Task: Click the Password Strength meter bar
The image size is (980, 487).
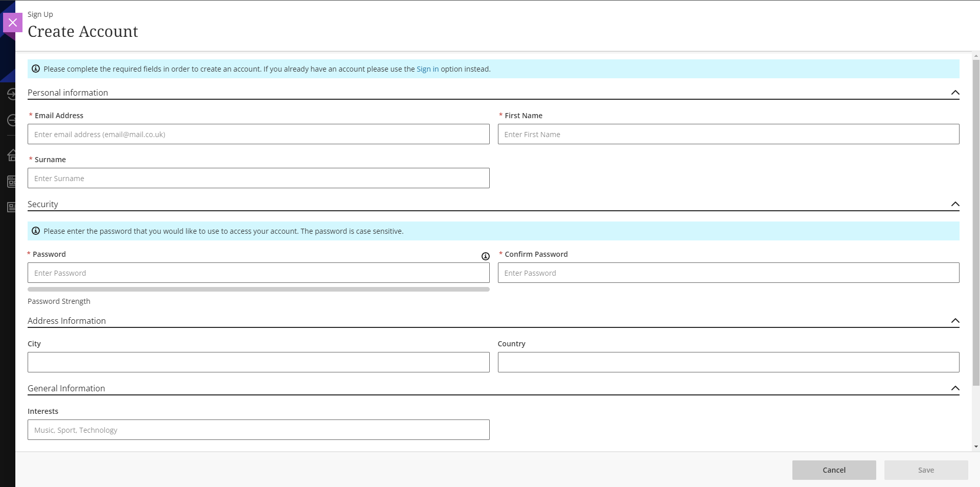Action: pos(258,290)
